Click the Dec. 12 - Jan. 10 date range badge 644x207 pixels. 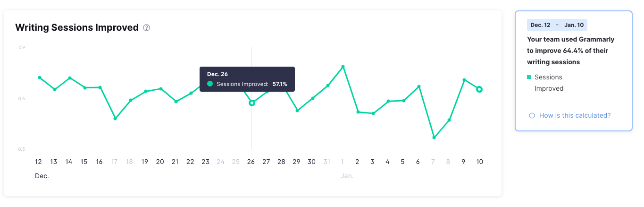tap(557, 25)
